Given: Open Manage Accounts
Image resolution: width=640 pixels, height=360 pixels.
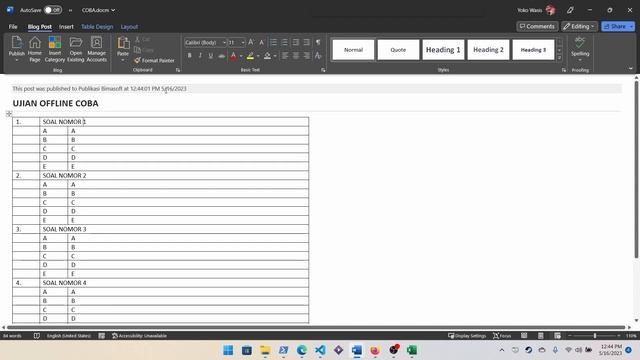Looking at the screenshot, I should click(96, 48).
